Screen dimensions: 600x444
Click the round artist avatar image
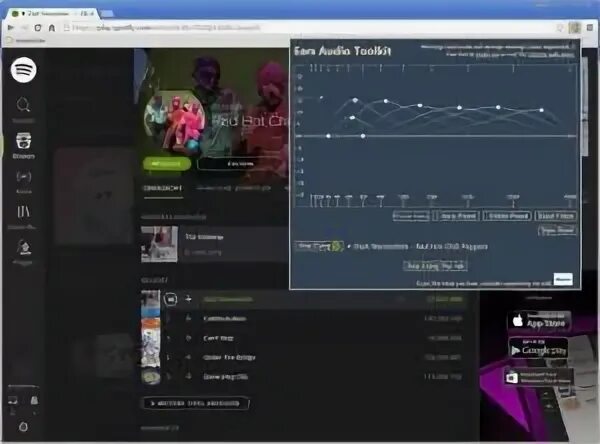coord(174,122)
